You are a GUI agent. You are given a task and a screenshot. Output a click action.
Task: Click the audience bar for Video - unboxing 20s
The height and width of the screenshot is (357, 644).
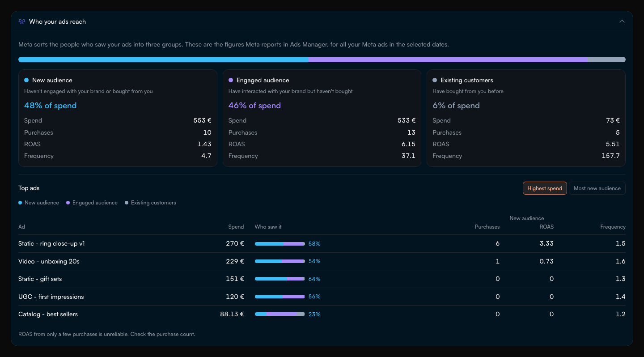coord(280,261)
